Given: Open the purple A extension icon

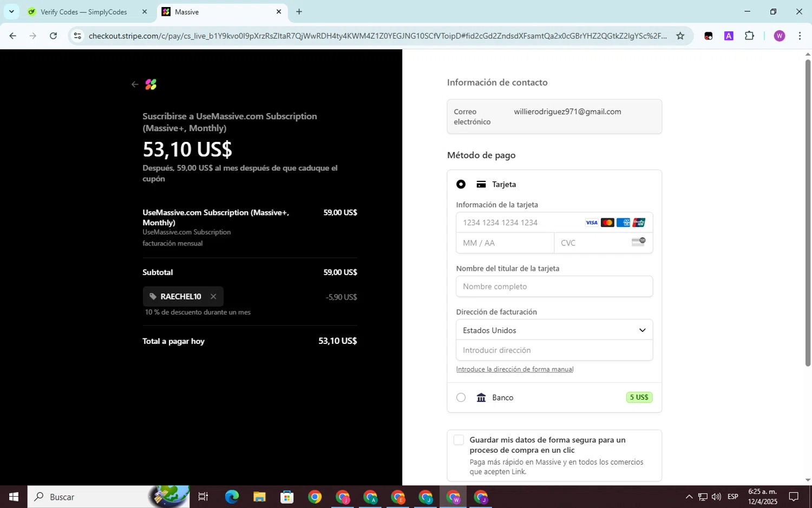Looking at the screenshot, I should (729, 36).
